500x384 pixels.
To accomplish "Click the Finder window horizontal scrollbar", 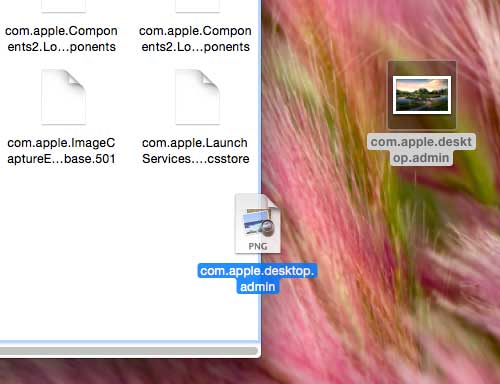I will tap(129, 351).
